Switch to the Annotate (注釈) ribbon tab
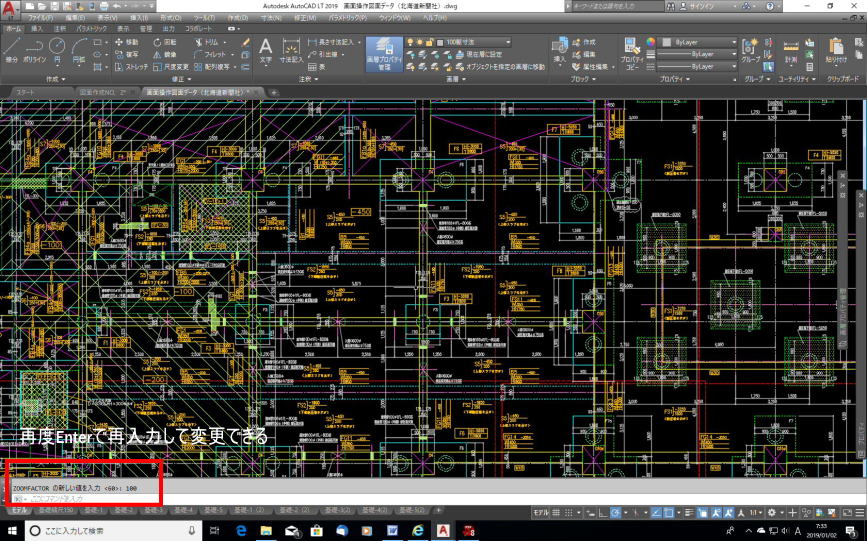This screenshot has width=867, height=541. click(x=60, y=28)
